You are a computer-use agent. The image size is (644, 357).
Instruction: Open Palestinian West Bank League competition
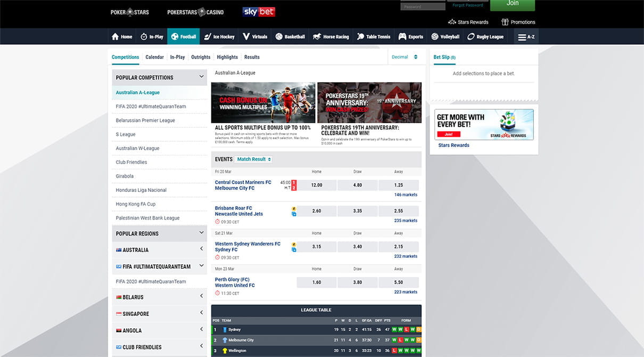coord(159,218)
